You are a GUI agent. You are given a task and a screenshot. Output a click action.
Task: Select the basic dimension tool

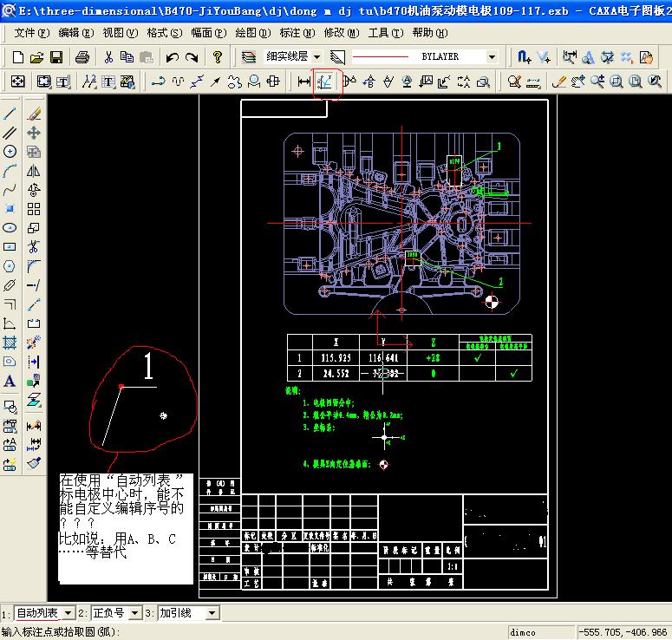click(x=303, y=82)
